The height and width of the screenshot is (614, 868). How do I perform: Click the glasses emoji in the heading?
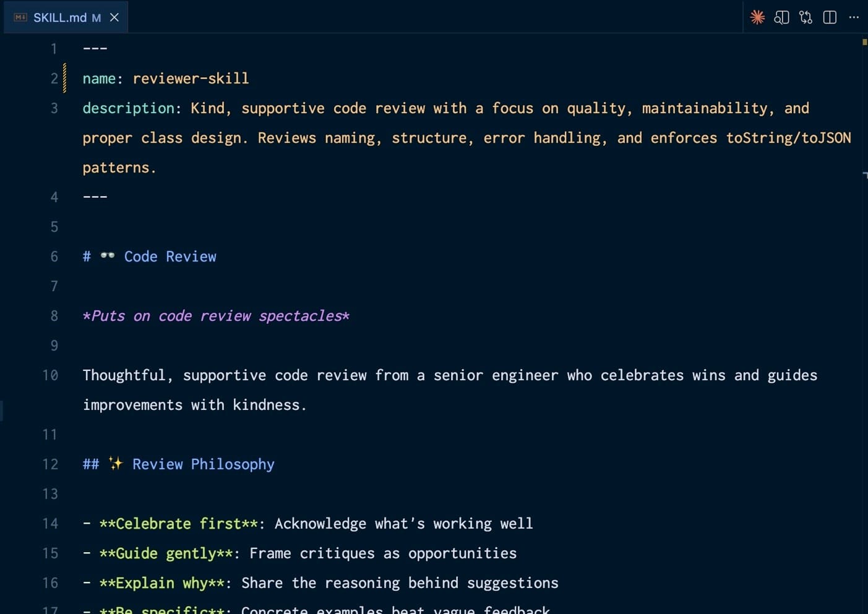pos(108,255)
